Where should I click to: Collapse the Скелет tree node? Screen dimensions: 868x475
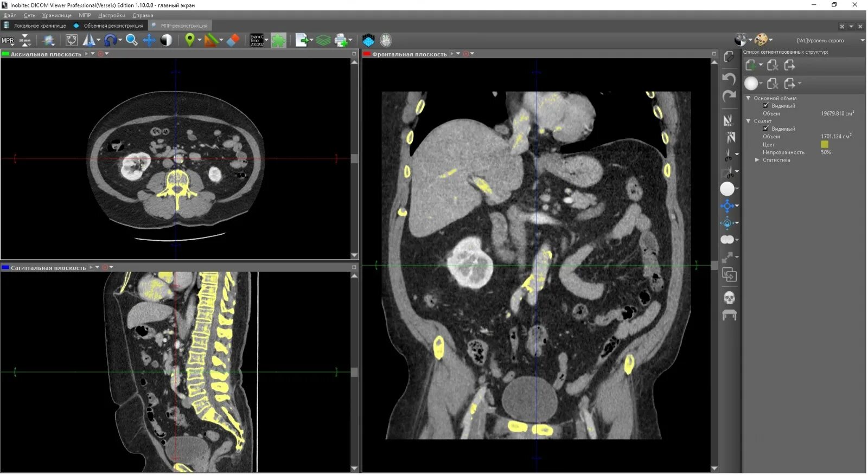click(749, 121)
